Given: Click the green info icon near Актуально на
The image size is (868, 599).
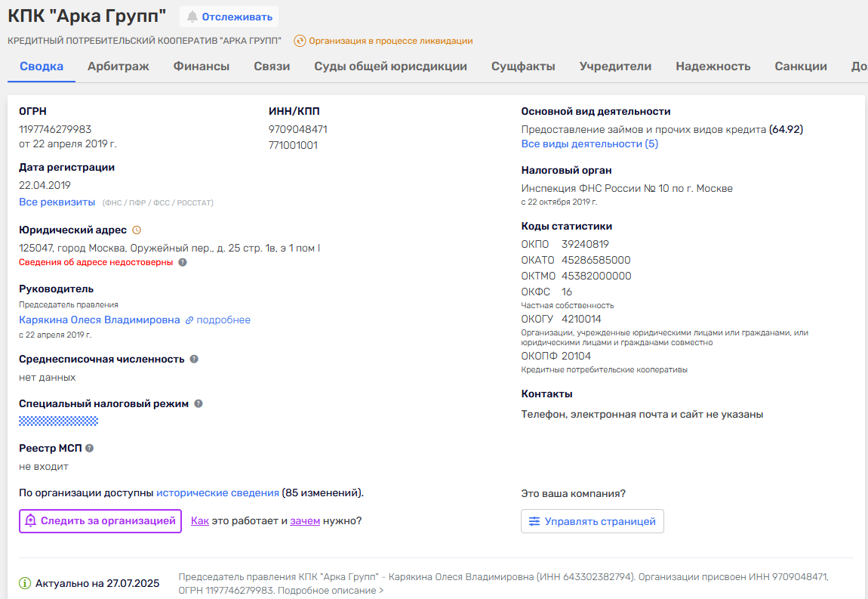Looking at the screenshot, I should tap(25, 583).
